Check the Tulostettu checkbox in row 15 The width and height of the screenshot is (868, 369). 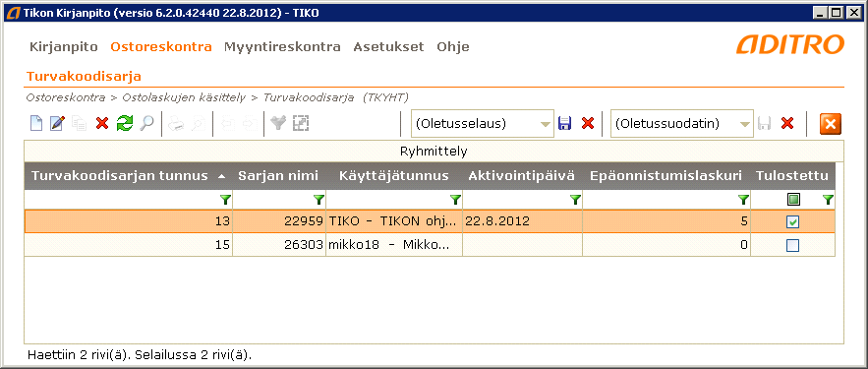(x=792, y=245)
